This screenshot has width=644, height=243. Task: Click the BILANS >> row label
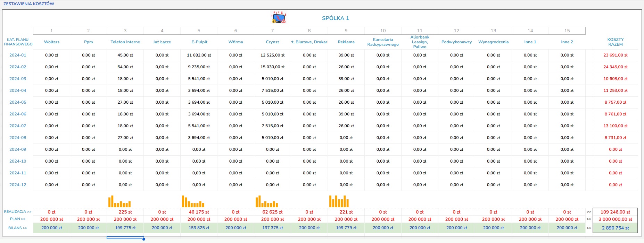[x=18, y=228]
